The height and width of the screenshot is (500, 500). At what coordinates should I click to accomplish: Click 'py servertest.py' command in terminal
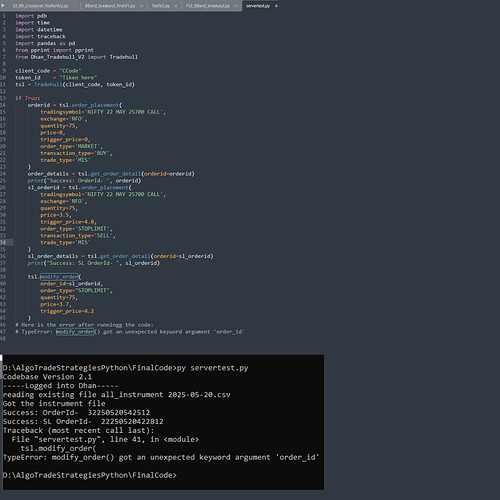[212, 368]
